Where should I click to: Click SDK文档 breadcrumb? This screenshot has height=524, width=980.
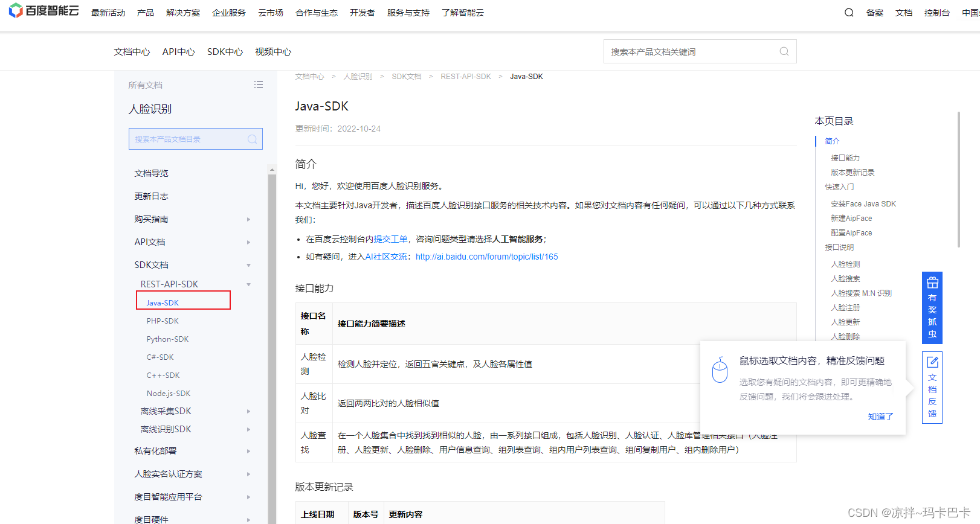pos(407,77)
